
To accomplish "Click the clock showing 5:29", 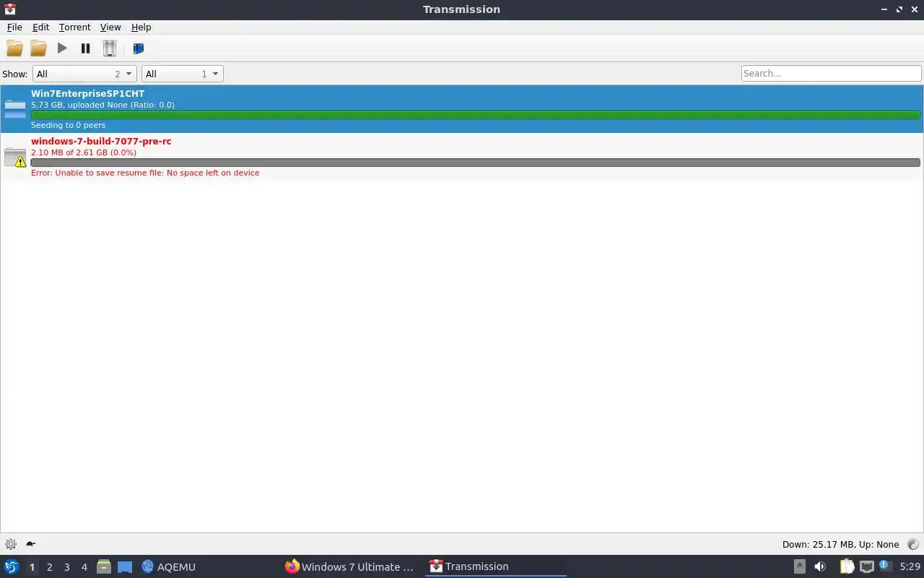I will tap(910, 566).
